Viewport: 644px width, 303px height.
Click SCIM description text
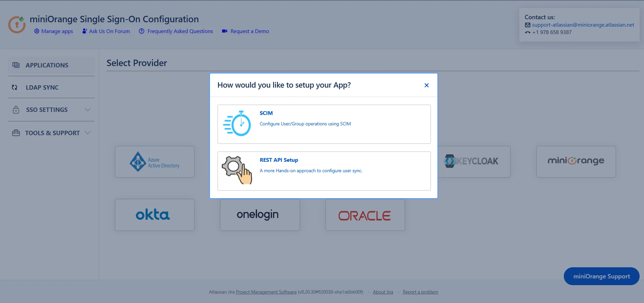click(305, 124)
